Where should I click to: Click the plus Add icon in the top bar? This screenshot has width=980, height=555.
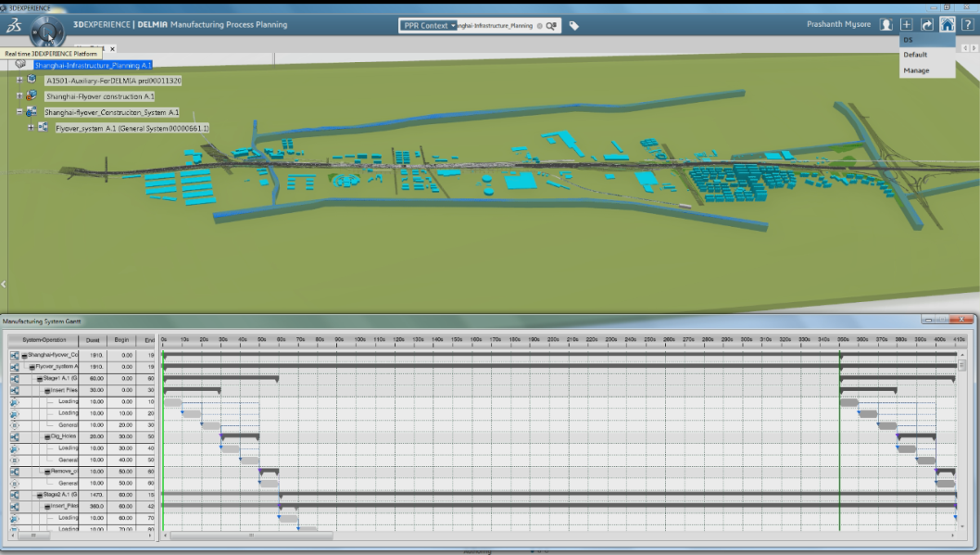coord(907,25)
